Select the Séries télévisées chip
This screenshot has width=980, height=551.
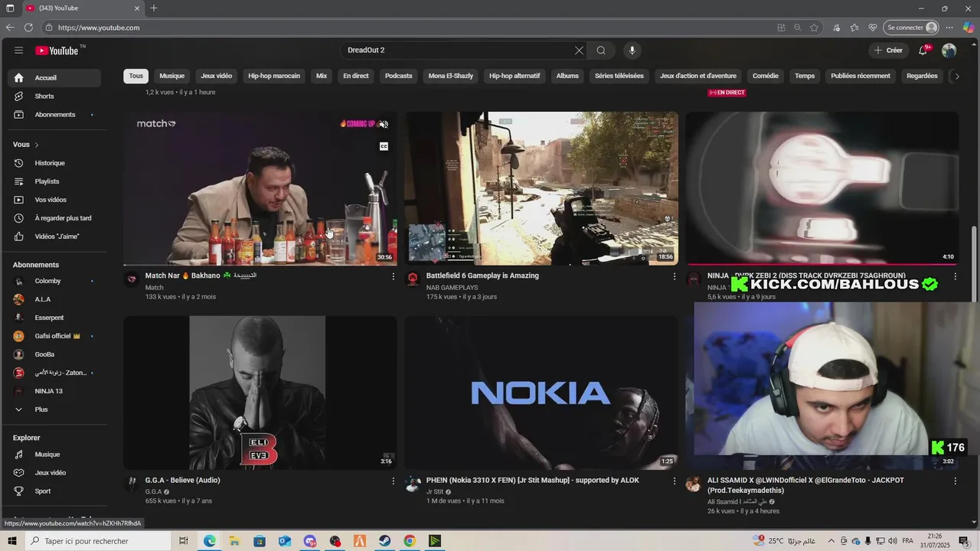coord(619,76)
